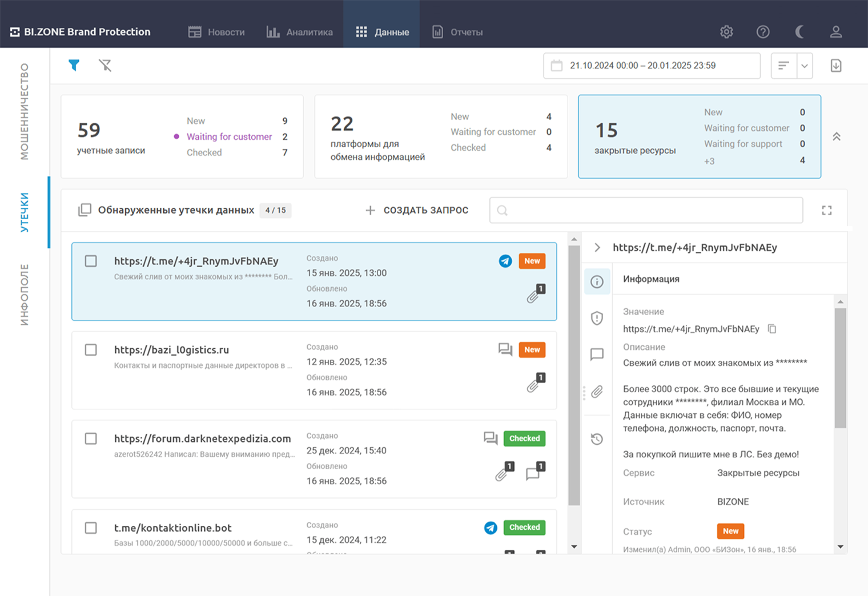The width and height of the screenshot is (868, 596).
Task: Select the forum.darknetexpedizia.com checkbox
Action: coord(91,438)
